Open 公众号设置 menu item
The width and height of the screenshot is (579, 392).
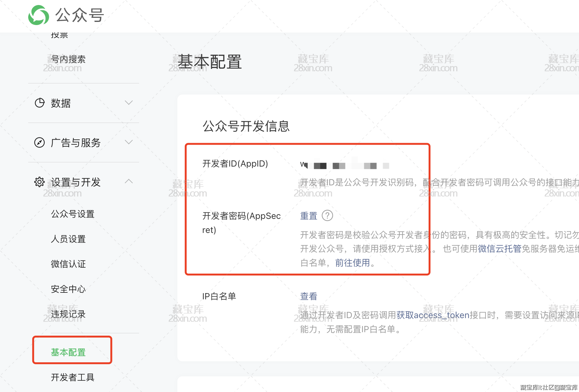[x=73, y=214]
